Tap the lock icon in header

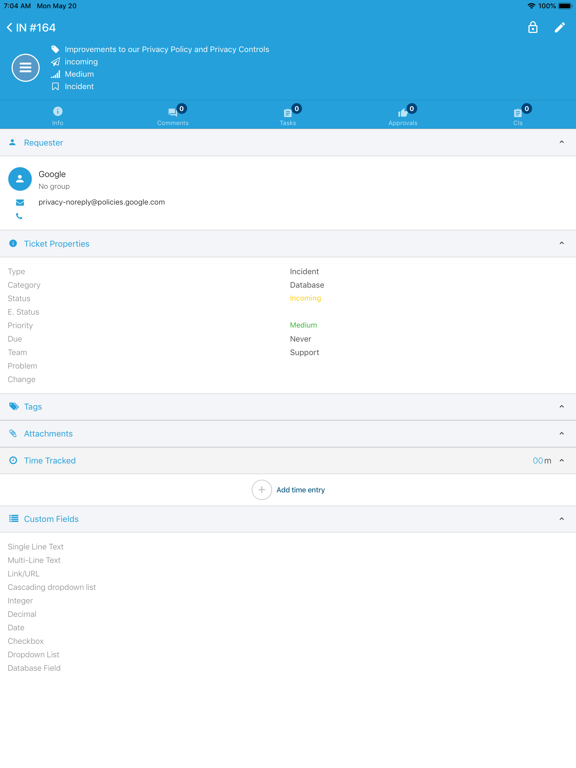(x=532, y=27)
